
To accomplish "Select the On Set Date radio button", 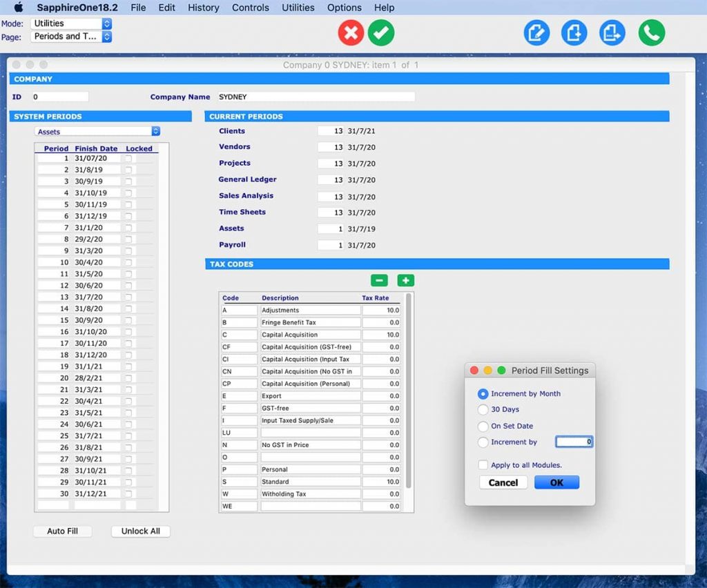I will (483, 427).
